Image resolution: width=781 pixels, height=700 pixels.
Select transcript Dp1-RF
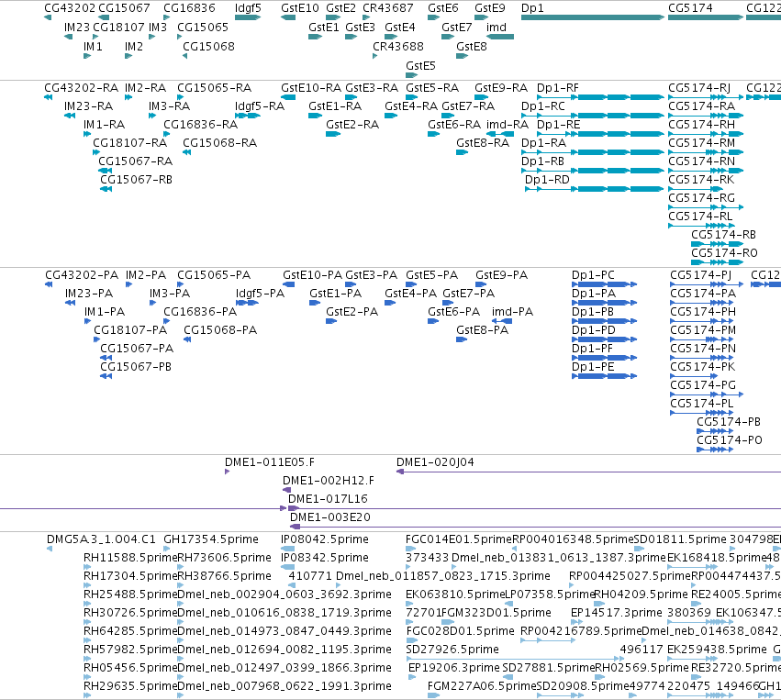557,88
